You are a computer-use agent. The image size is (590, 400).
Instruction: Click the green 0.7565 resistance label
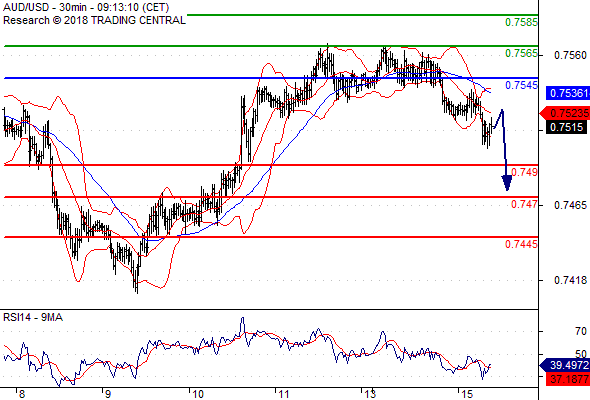pyautogui.click(x=521, y=53)
